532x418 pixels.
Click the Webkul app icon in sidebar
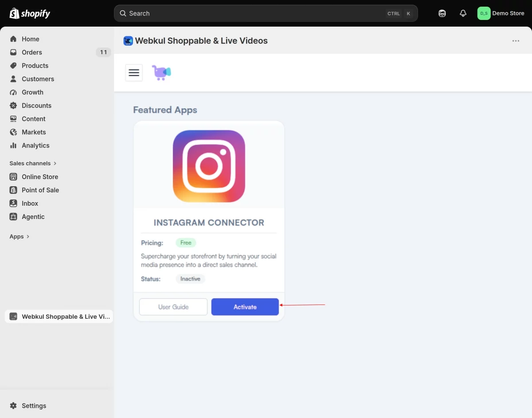(x=13, y=316)
